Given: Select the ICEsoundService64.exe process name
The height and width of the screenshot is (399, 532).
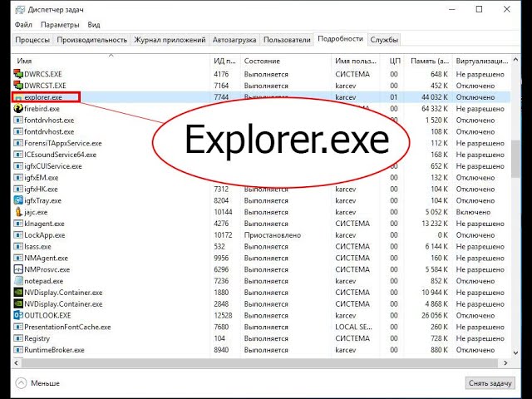Looking at the screenshot, I should [60, 155].
